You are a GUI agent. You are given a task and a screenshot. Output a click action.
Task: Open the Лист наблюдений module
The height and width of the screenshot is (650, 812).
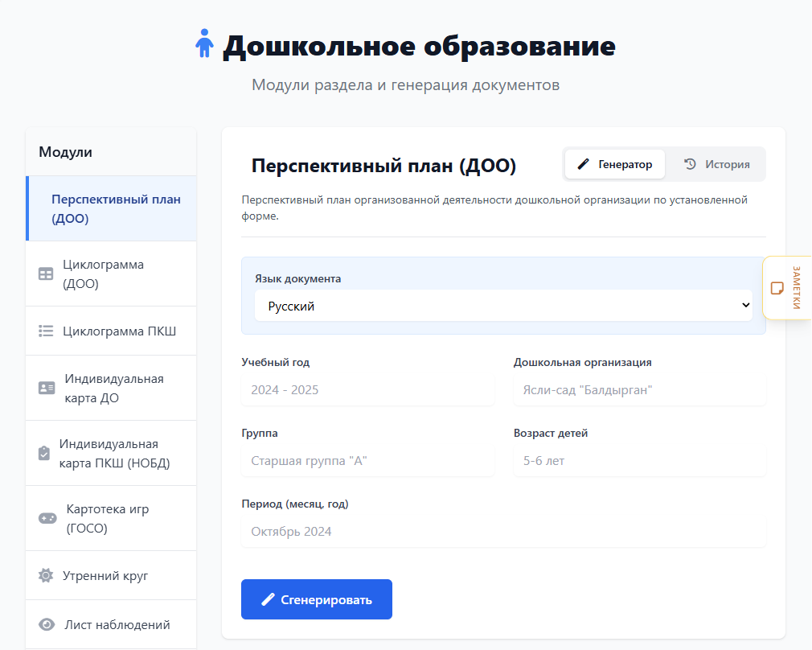pyautogui.click(x=111, y=624)
